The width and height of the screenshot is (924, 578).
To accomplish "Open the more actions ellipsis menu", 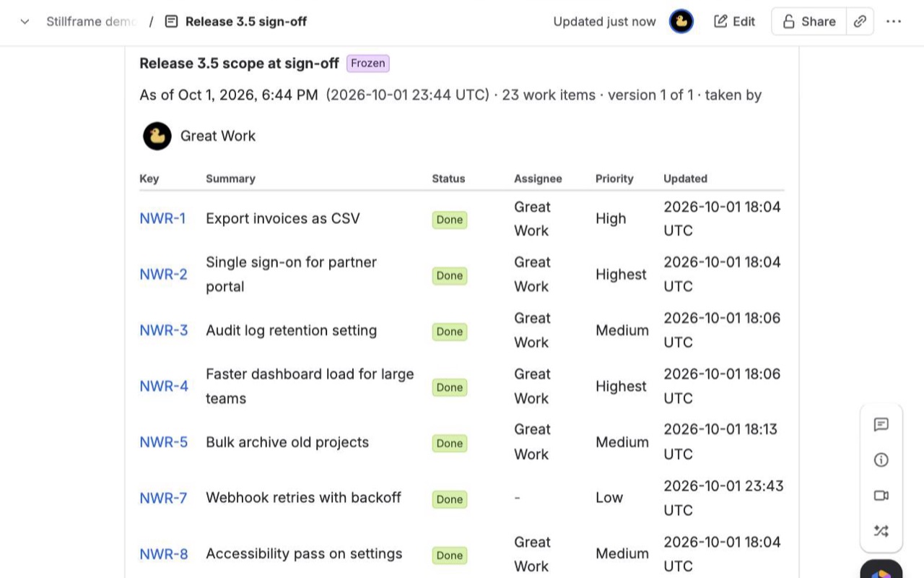I will tap(894, 22).
